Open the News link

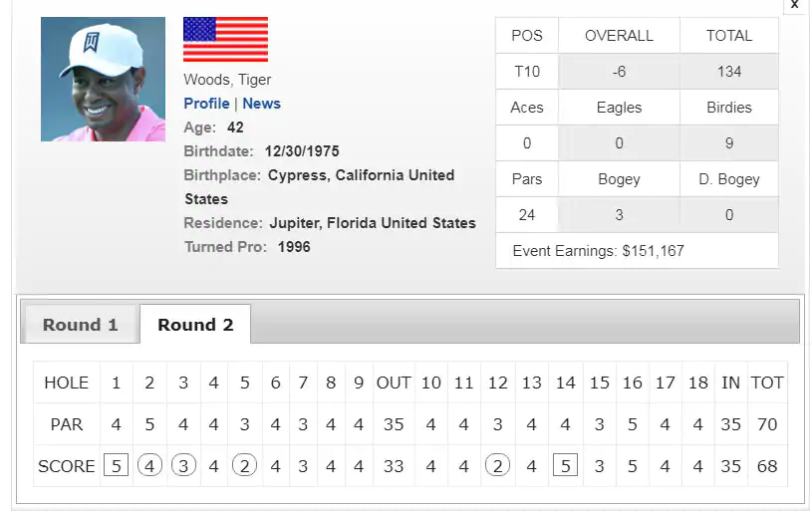tap(261, 104)
